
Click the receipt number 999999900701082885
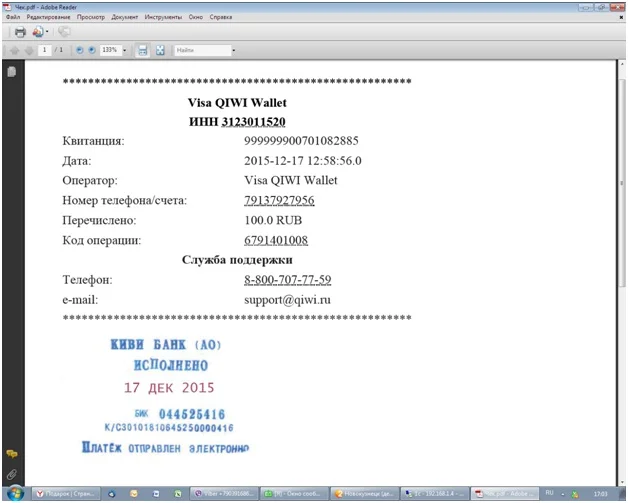coord(301,141)
